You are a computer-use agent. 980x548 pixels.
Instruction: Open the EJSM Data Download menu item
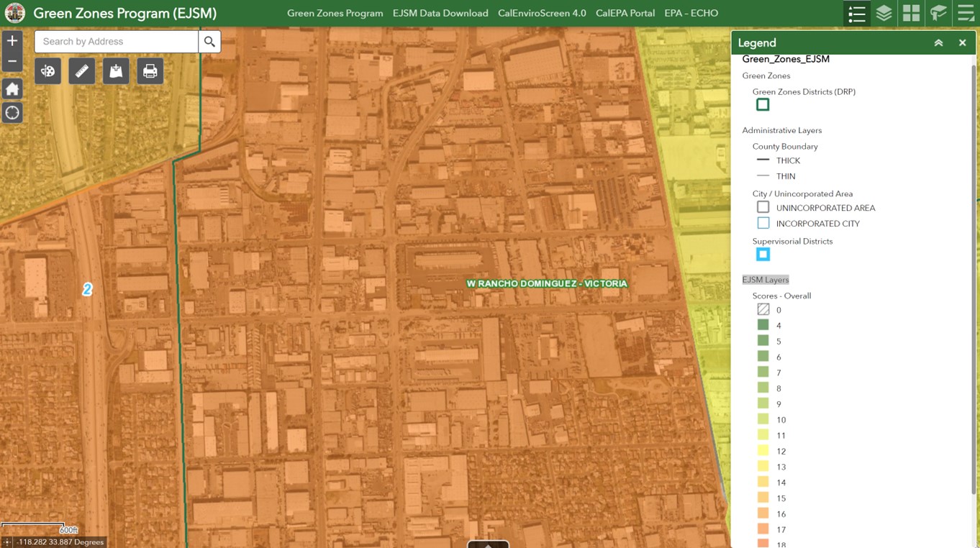(x=440, y=12)
